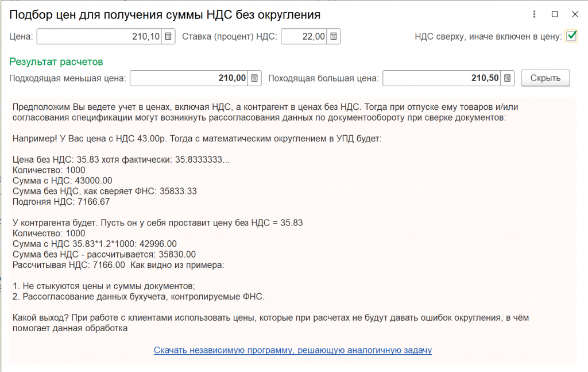Open calculator beside Походящая большая цена

(x=508, y=78)
